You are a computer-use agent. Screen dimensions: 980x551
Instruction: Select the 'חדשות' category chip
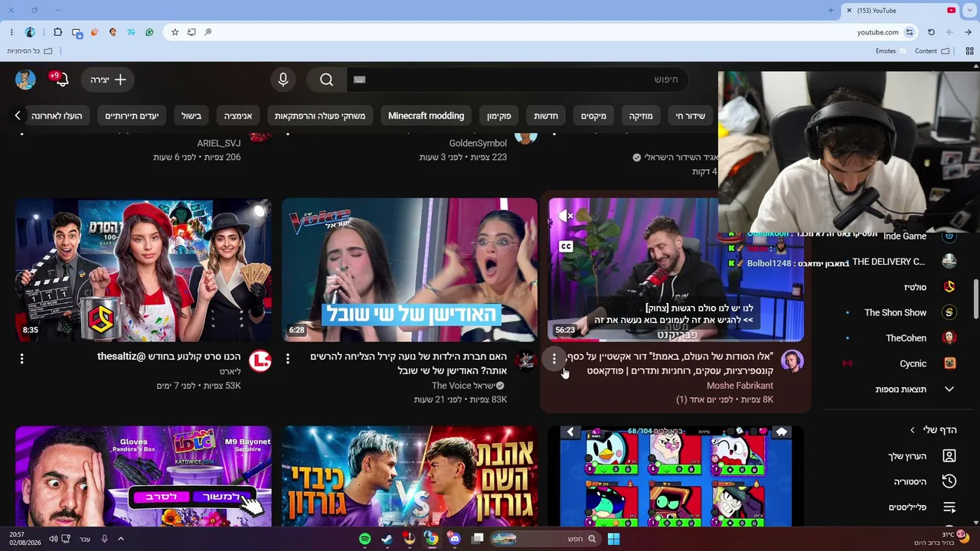pyautogui.click(x=546, y=116)
